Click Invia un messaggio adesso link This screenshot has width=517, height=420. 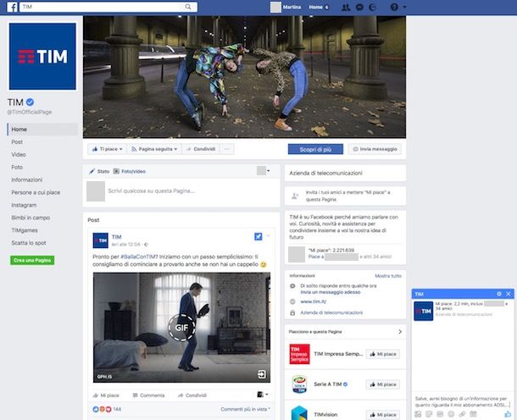331,292
